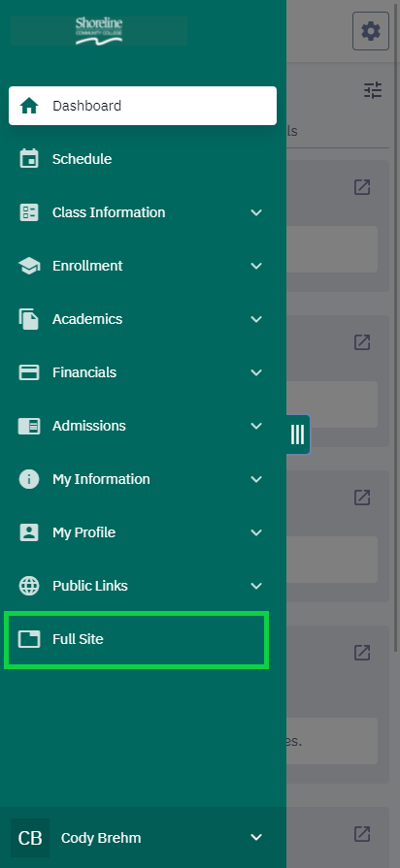400x868 pixels.
Task: Open the Schedule link in the sidebar
Action: (143, 159)
